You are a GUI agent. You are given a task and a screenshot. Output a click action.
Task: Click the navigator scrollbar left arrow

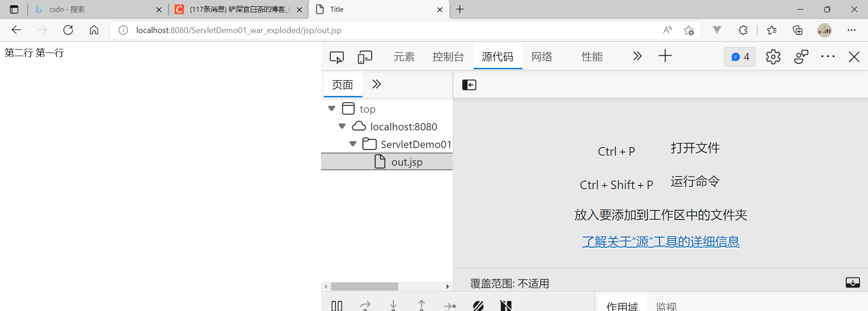click(325, 287)
